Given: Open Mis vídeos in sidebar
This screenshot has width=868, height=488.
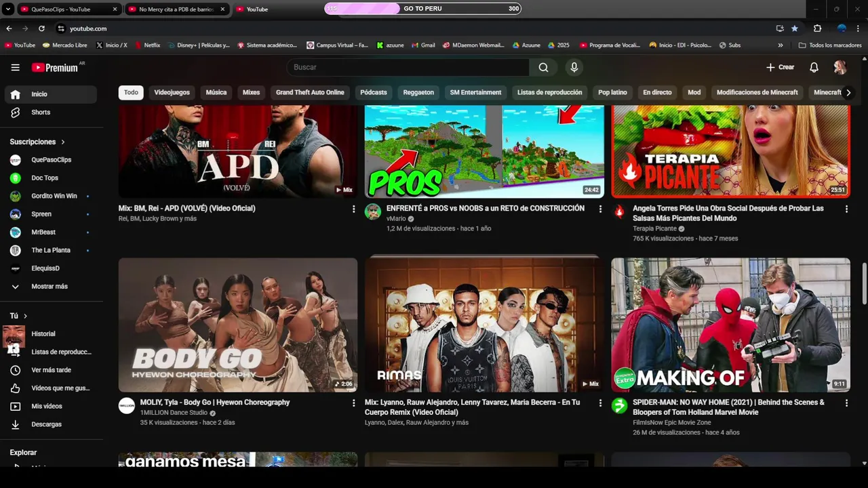Looking at the screenshot, I should coord(51,406).
